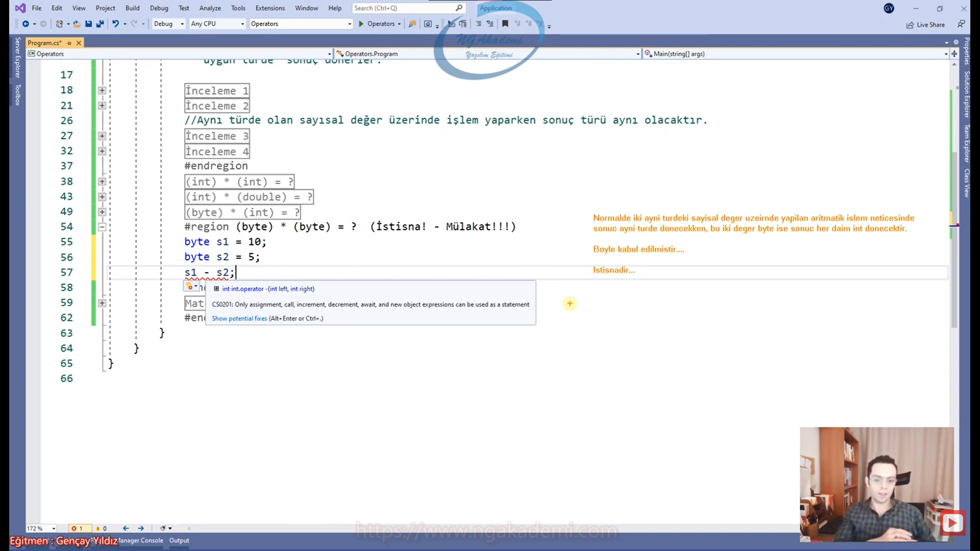Start debugging with the green play icon

pos(361,24)
